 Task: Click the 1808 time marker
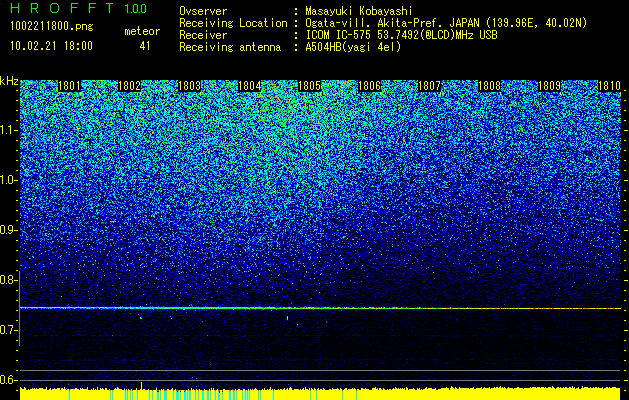click(489, 86)
